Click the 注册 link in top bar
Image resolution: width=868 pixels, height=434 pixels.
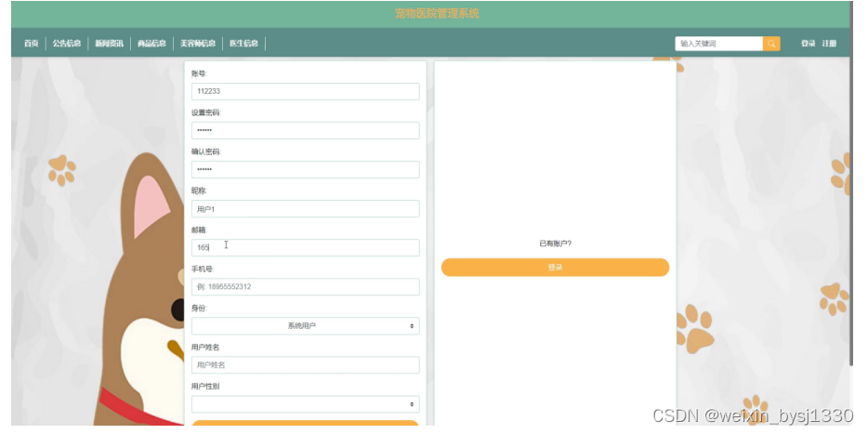tap(829, 43)
